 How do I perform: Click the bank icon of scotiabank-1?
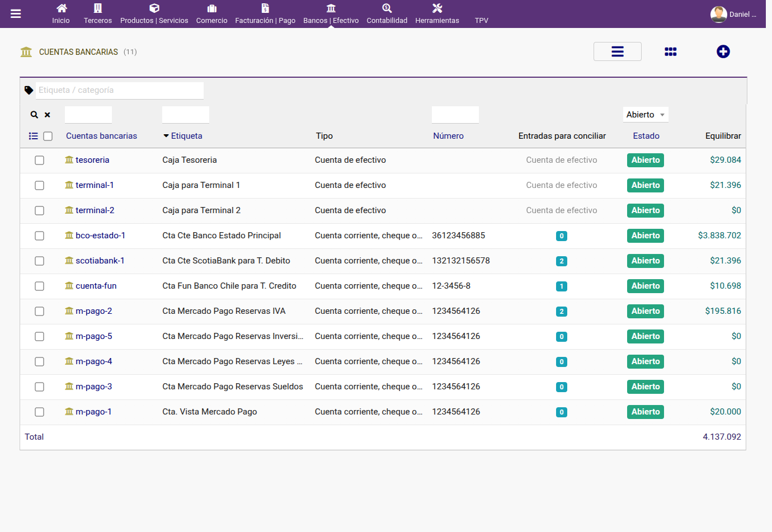coord(69,261)
